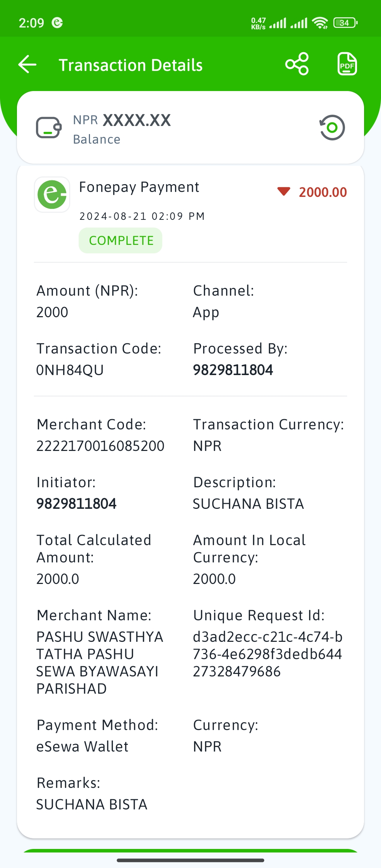Viewport: 381px width, 868px height.
Task: Tap the Fonepay Payment heading
Action: coord(139,187)
